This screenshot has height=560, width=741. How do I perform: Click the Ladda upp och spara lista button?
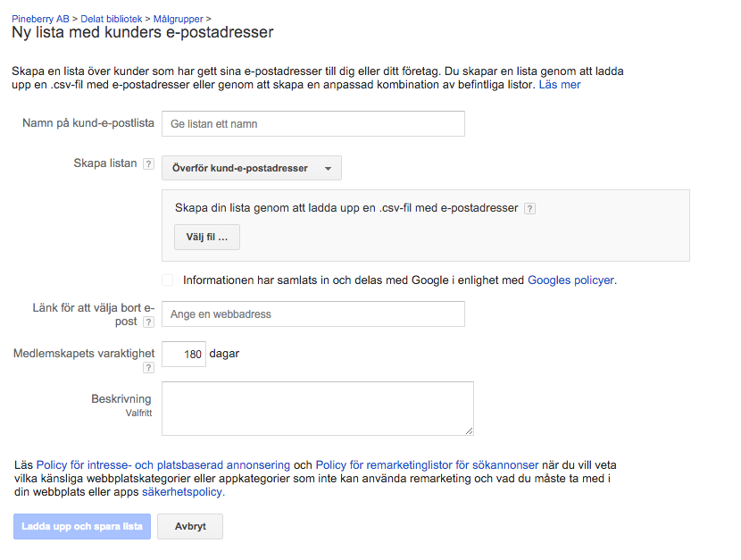coord(82,526)
